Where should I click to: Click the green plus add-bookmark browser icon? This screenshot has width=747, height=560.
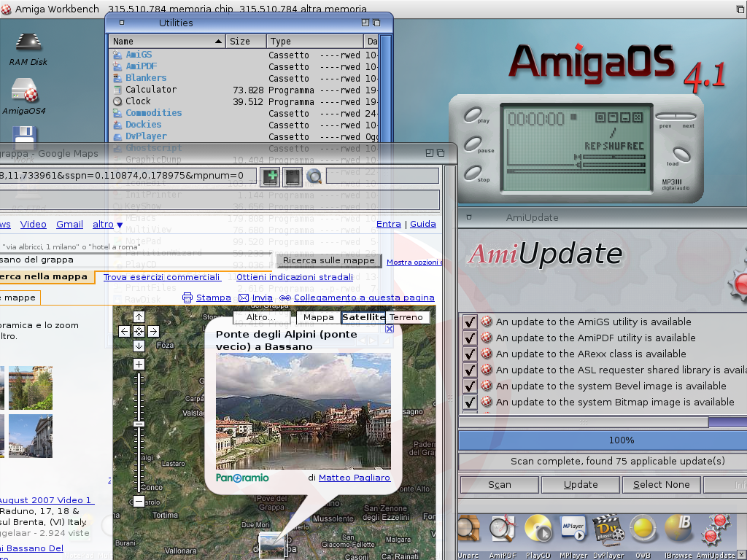click(271, 176)
